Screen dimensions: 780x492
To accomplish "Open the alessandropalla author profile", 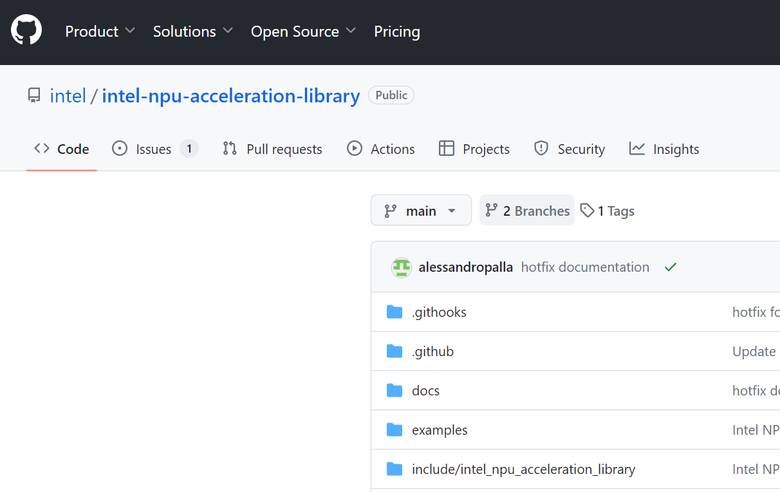I will [466, 267].
